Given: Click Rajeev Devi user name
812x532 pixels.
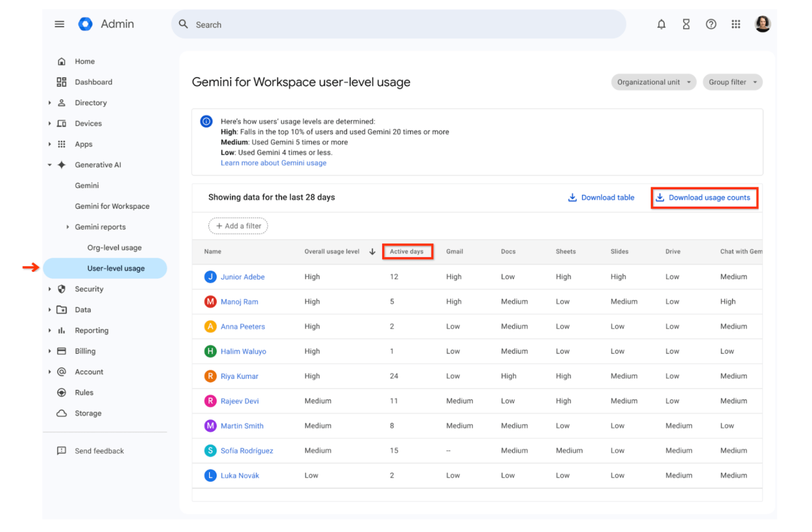Looking at the screenshot, I should coord(240,401).
